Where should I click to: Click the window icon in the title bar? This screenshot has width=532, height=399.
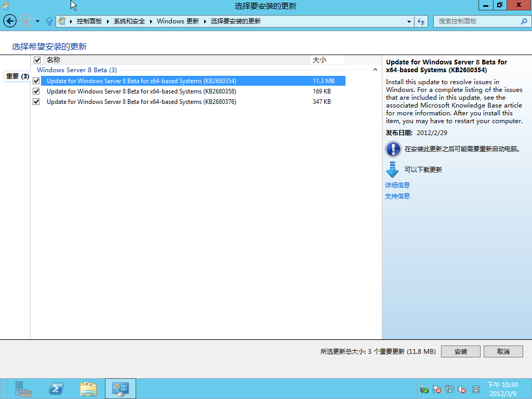[x=5, y=5]
